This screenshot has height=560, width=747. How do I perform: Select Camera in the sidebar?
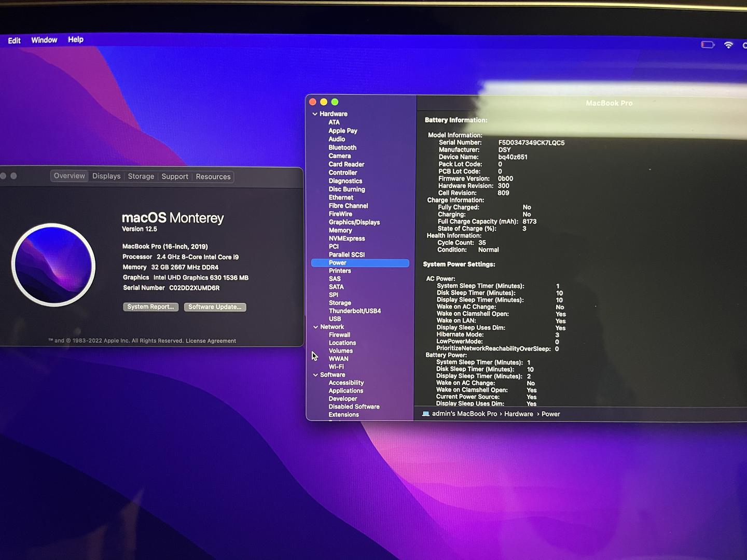[x=340, y=156]
